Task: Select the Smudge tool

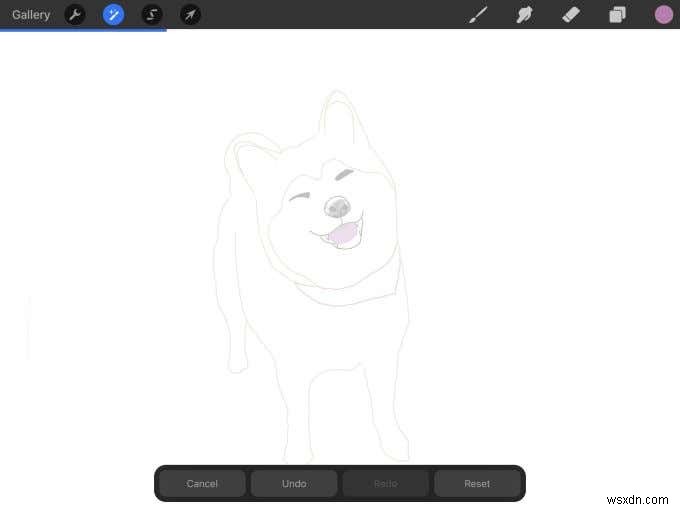Action: 524,15
